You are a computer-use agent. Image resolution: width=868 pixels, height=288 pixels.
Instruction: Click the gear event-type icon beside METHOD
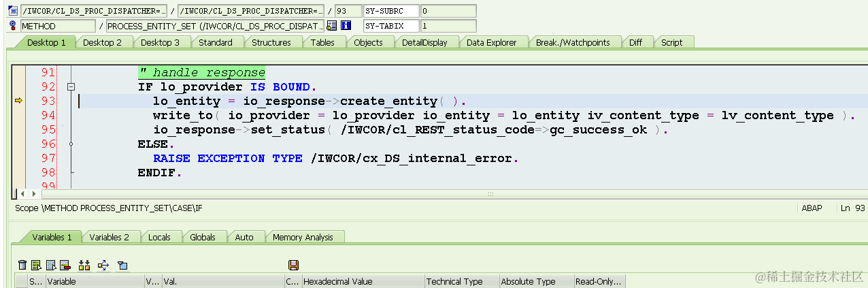click(x=13, y=26)
